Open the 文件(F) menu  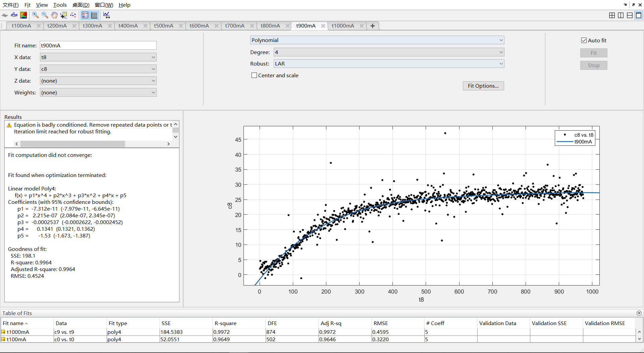(11, 5)
